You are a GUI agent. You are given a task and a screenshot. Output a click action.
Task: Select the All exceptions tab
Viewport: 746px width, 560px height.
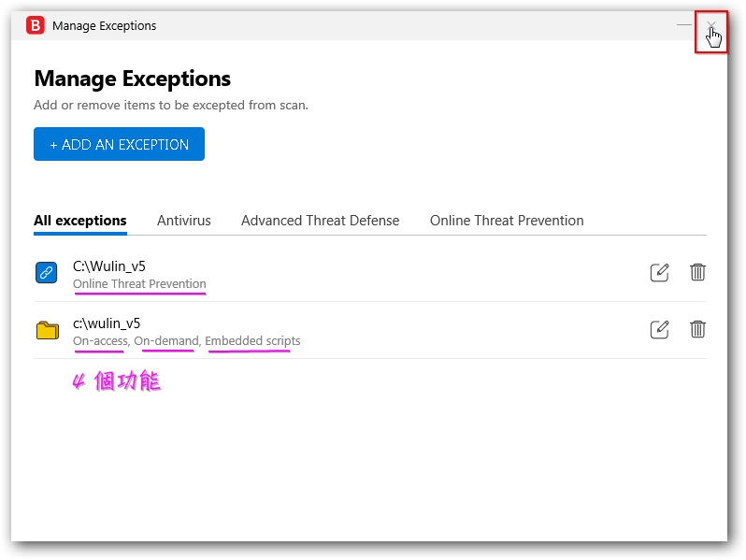(x=79, y=221)
